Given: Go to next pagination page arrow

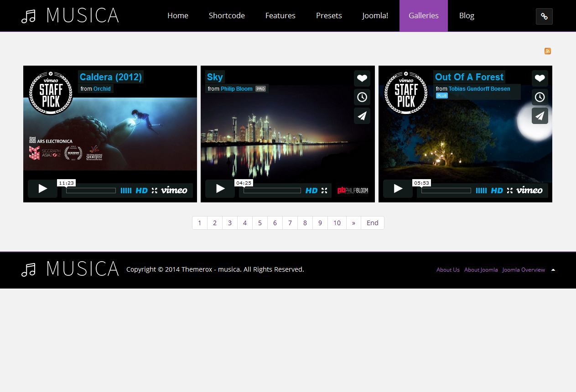Looking at the screenshot, I should [x=353, y=223].
